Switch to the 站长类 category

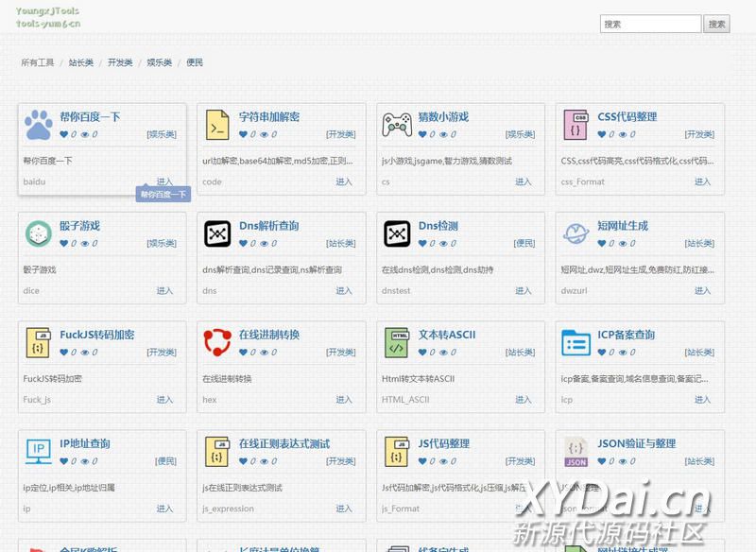(x=81, y=62)
